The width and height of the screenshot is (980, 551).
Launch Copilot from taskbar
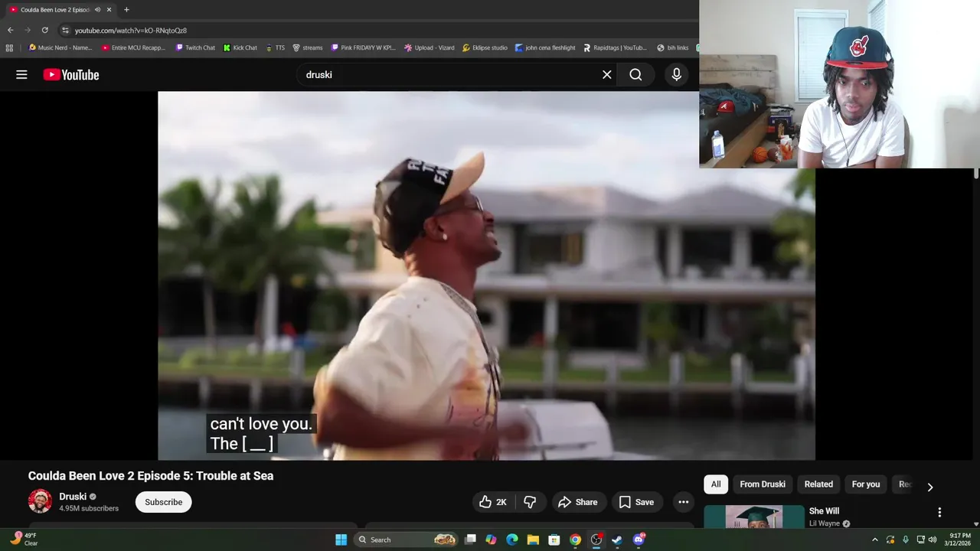click(491, 540)
